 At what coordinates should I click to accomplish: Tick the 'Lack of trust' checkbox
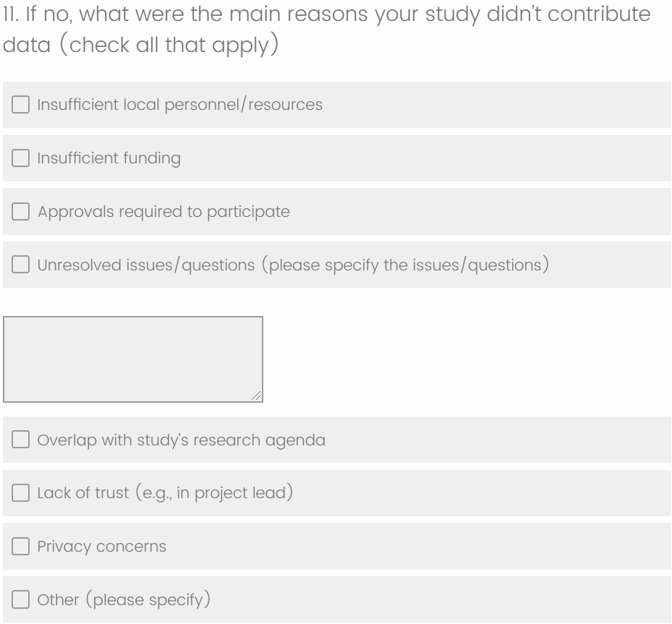pos(21,493)
